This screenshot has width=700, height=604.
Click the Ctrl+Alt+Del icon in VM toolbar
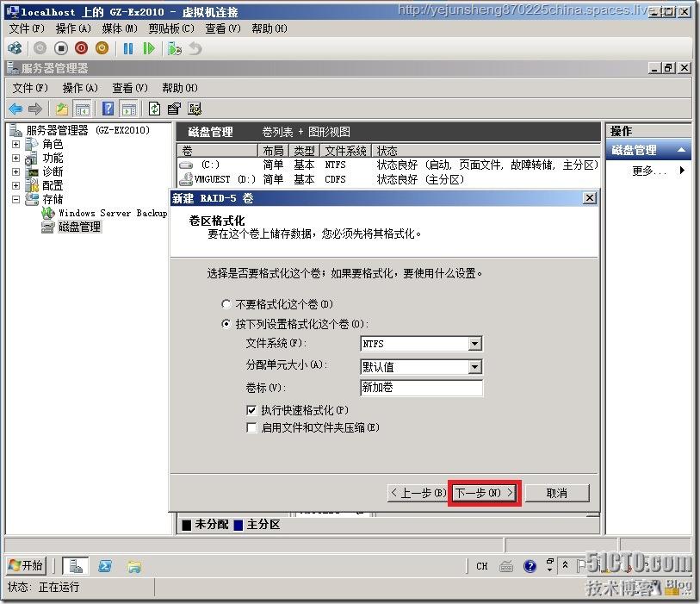(x=15, y=48)
